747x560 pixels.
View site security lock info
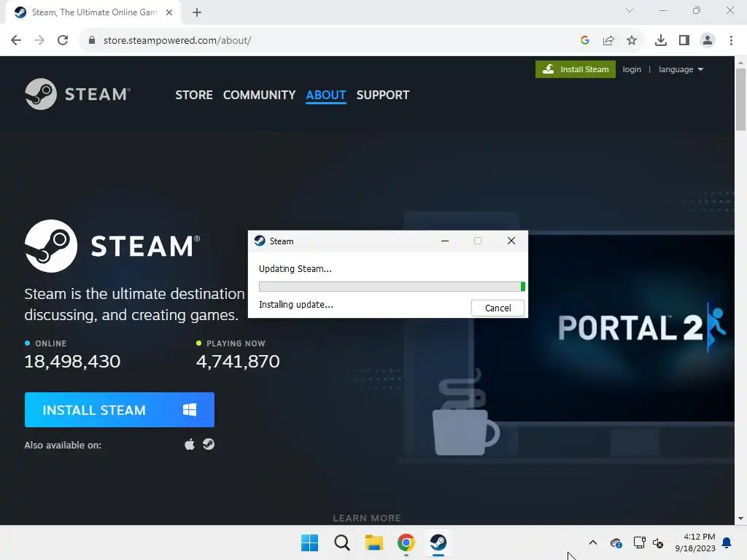pos(92,40)
